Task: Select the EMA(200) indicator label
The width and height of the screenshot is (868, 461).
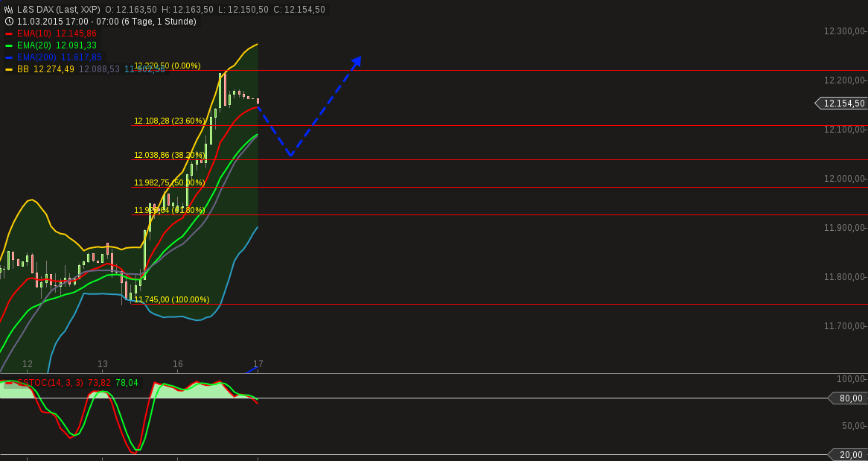Action: click(x=36, y=57)
